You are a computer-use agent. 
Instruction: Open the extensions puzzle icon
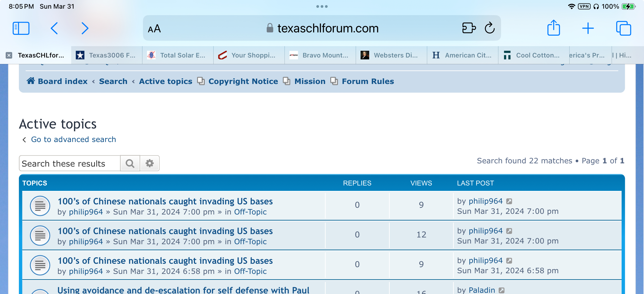[469, 28]
